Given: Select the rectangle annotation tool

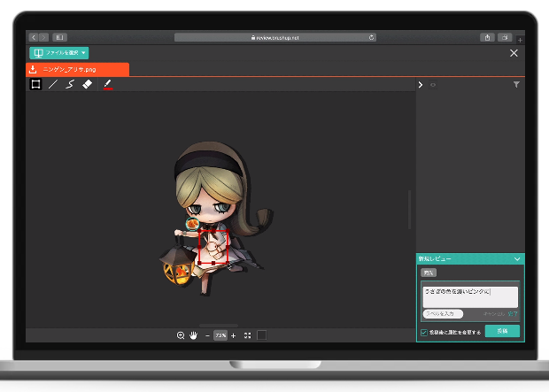Looking at the screenshot, I should (x=35, y=84).
